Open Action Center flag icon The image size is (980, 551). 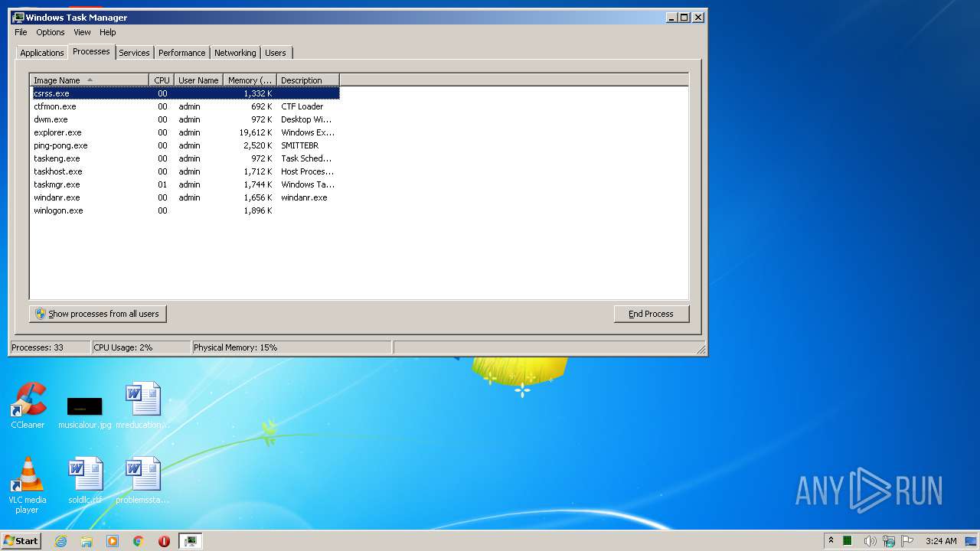pos(907,541)
